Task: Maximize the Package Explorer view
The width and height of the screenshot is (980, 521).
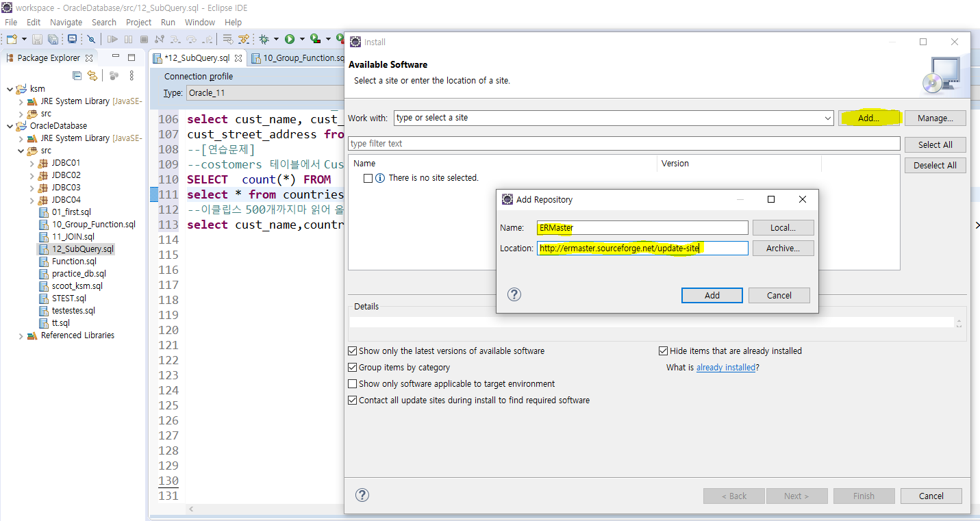Action: [x=131, y=58]
